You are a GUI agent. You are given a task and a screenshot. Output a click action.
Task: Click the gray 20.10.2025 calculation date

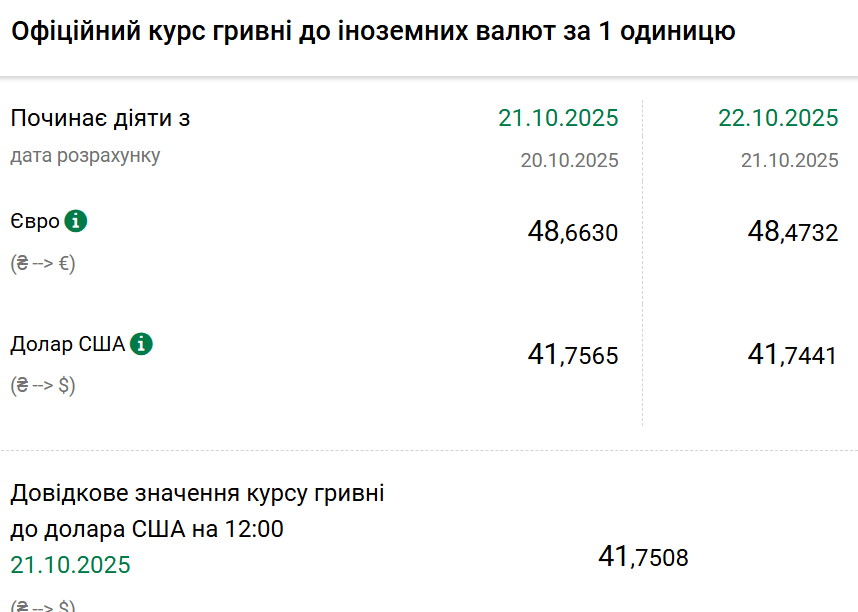click(569, 160)
